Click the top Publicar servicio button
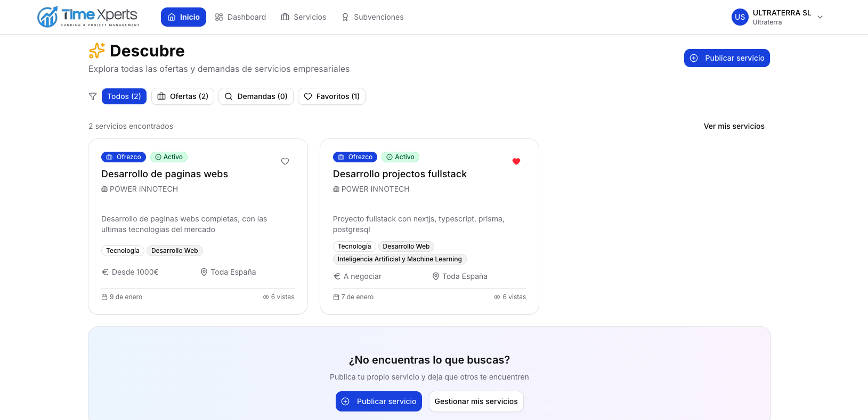Screen dimensions: 868x420 [727, 58]
